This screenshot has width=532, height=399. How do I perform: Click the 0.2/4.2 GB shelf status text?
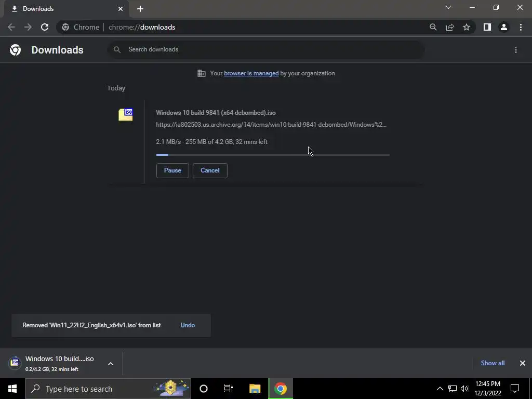[52, 369]
